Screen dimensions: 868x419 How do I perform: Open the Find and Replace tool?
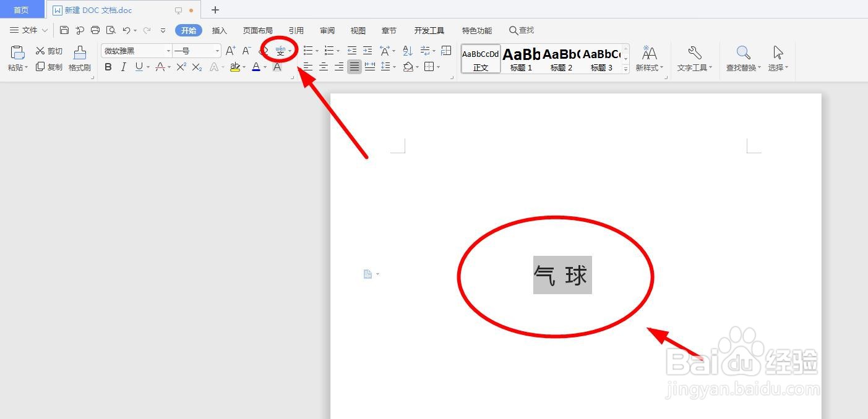tap(742, 59)
